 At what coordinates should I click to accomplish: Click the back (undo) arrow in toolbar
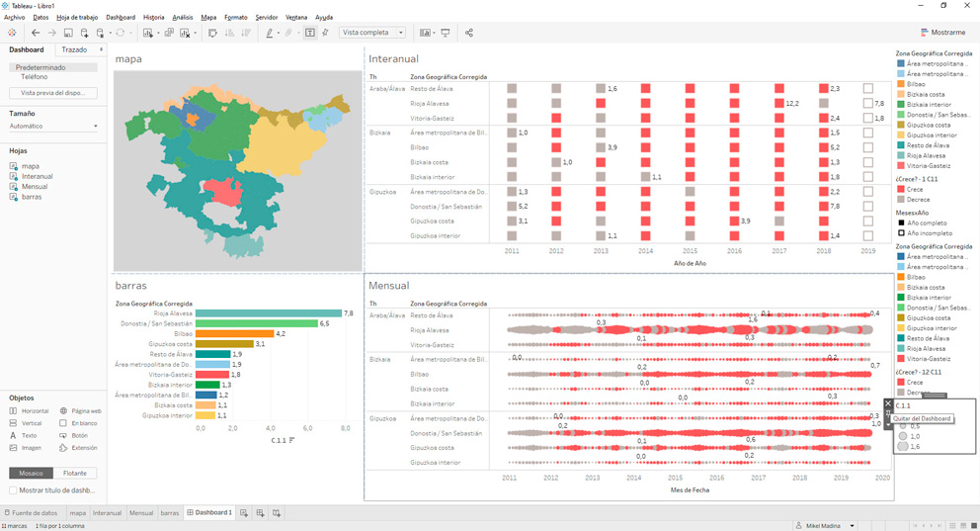pyautogui.click(x=36, y=33)
